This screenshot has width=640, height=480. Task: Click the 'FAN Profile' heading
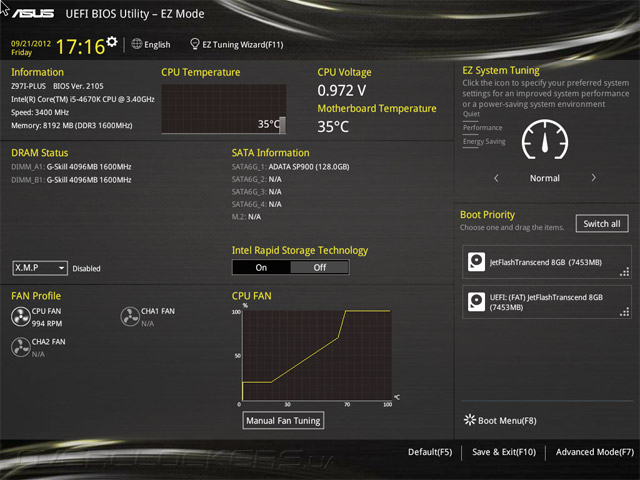pyautogui.click(x=36, y=296)
